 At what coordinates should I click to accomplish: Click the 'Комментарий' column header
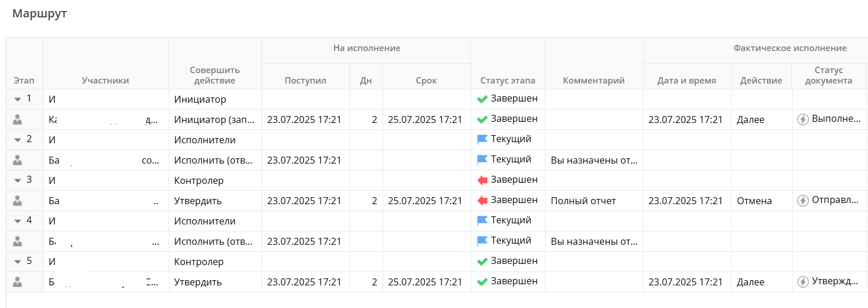click(x=594, y=81)
